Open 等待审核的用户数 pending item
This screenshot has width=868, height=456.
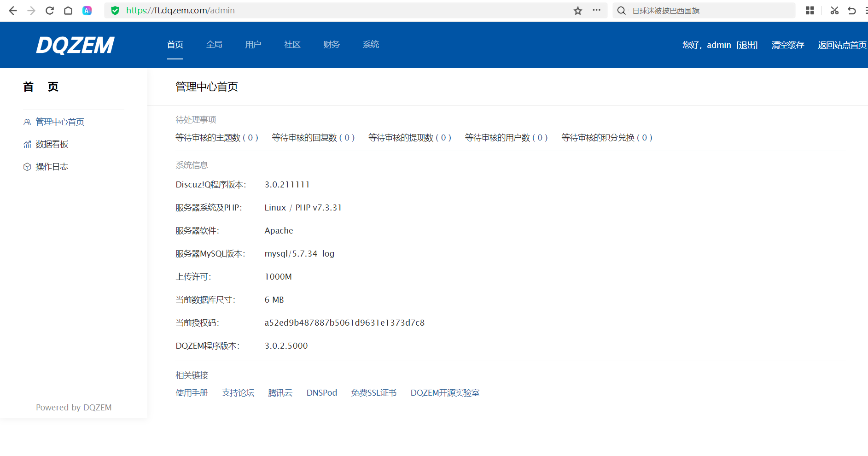507,138
